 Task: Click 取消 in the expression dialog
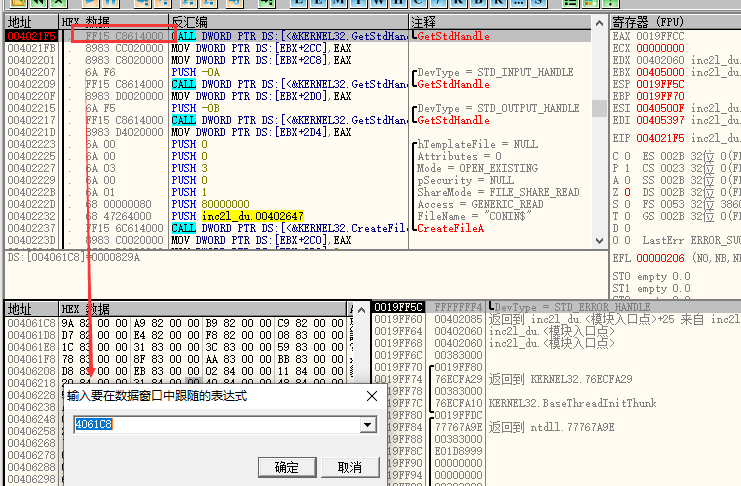pos(350,467)
